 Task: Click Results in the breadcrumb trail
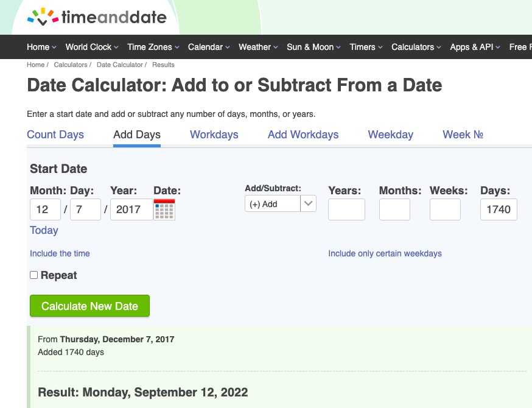(x=163, y=65)
